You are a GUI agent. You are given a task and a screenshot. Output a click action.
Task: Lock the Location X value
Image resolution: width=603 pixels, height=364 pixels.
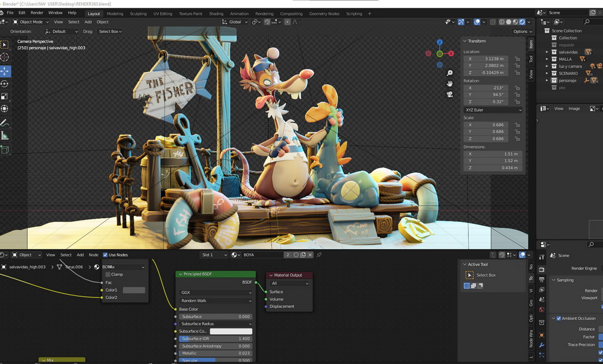pyautogui.click(x=517, y=59)
